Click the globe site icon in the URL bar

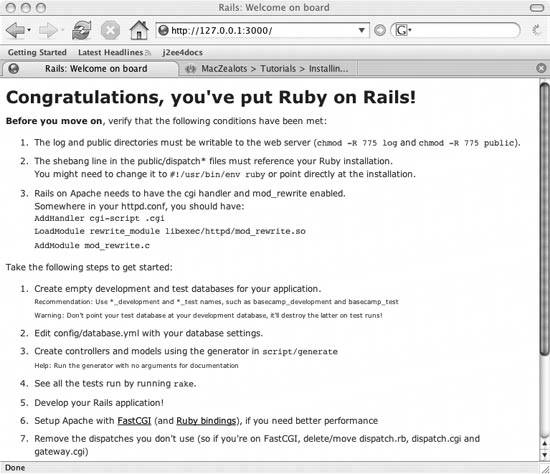pyautogui.click(x=163, y=30)
